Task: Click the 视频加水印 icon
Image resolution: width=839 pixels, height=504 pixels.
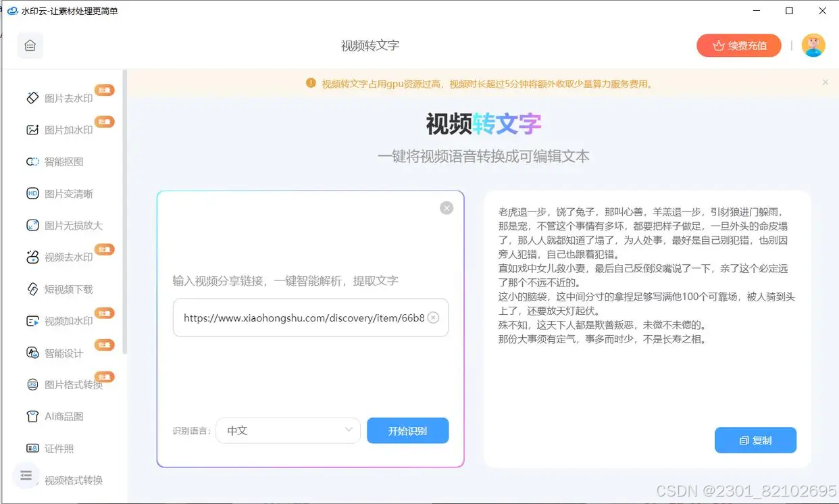Action: (32, 321)
